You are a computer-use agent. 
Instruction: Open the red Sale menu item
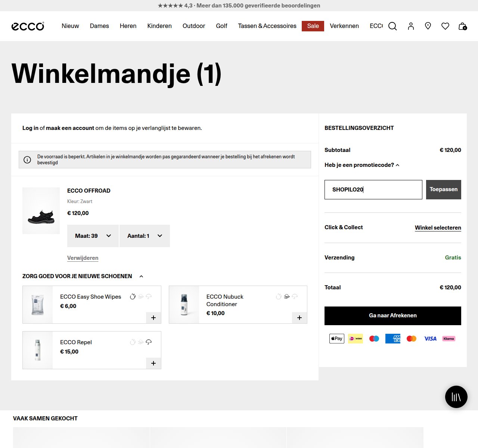[x=313, y=26]
